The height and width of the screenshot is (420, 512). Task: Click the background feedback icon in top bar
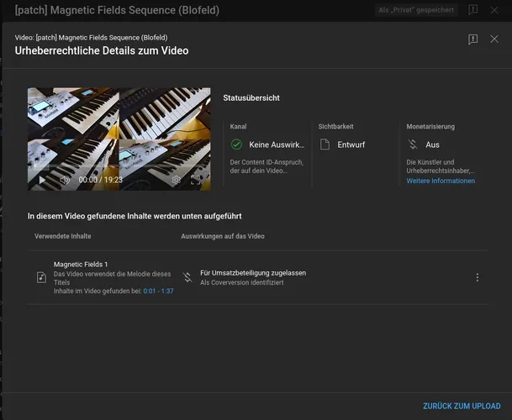[473, 10]
